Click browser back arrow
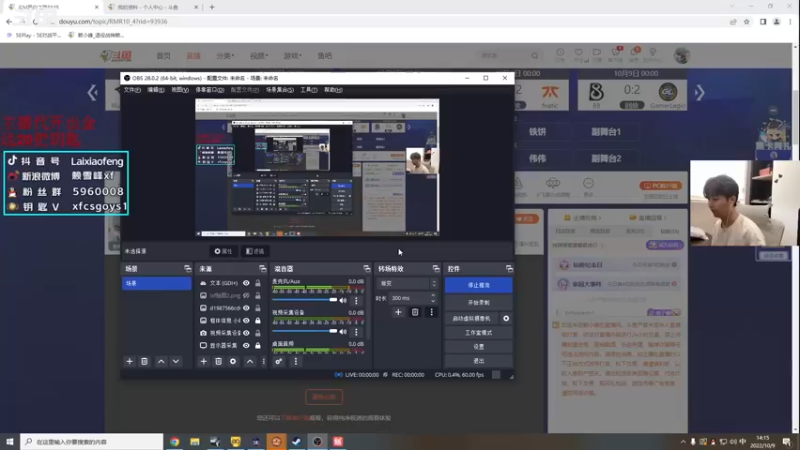Image resolution: width=800 pixels, height=450 pixels. (9, 21)
